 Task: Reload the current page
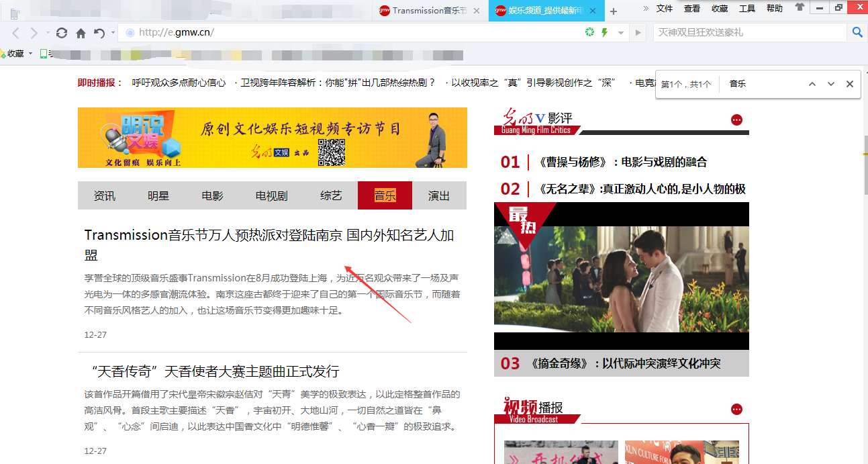click(x=62, y=33)
